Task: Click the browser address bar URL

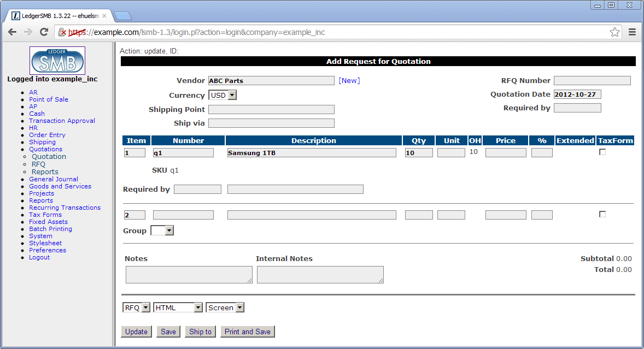Action: click(x=196, y=32)
